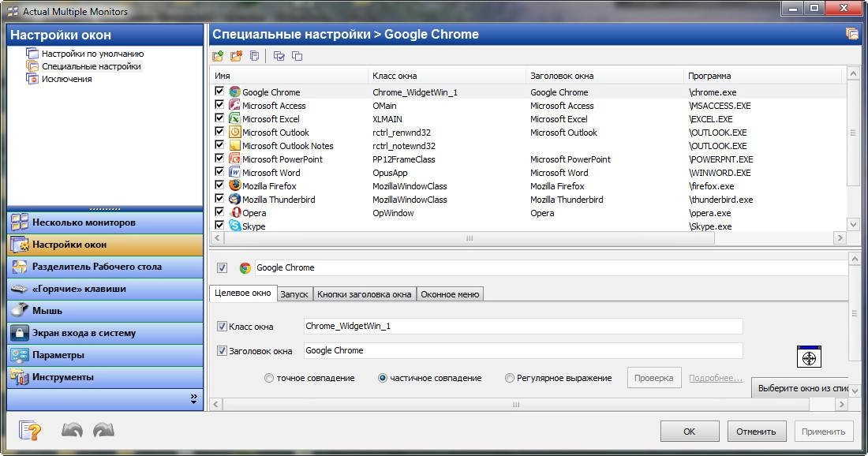This screenshot has height=456, width=868.
Task: Click the Microsoft Outlook Notes icon in list
Action: click(234, 145)
